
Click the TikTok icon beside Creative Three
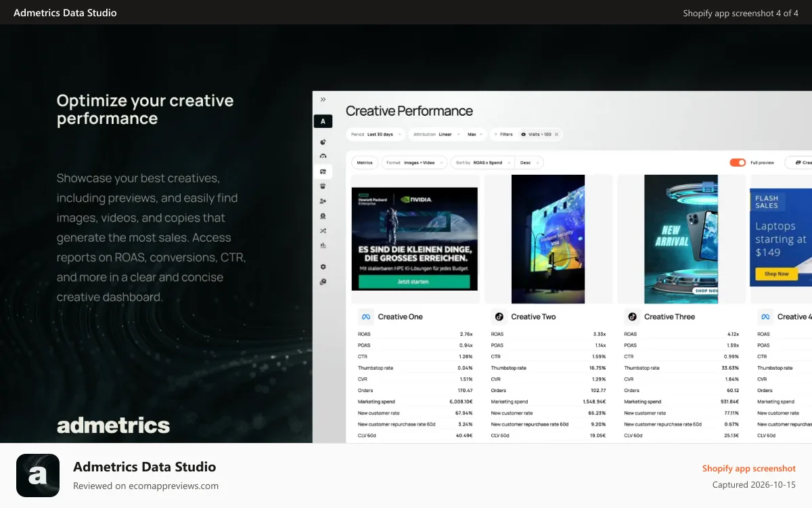pos(633,316)
